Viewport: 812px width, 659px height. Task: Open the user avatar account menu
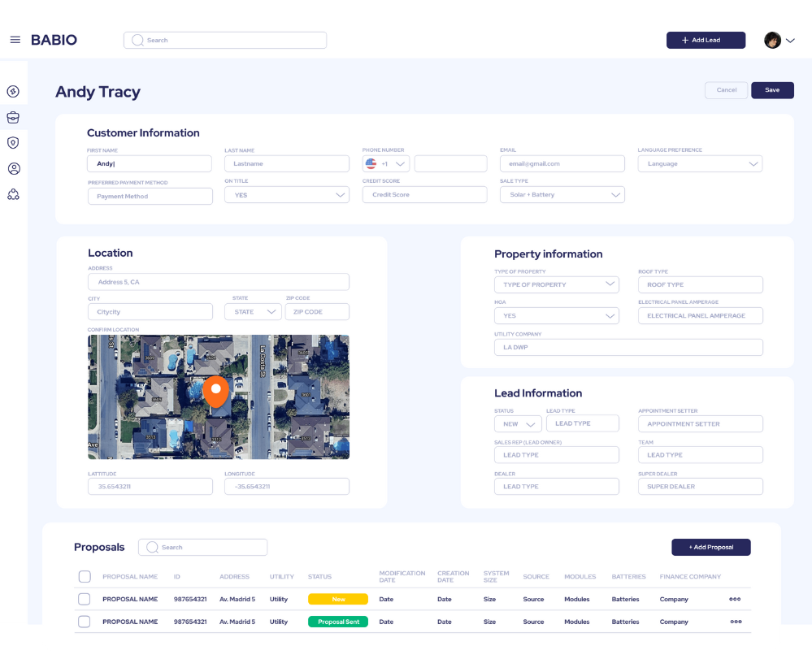click(x=779, y=40)
